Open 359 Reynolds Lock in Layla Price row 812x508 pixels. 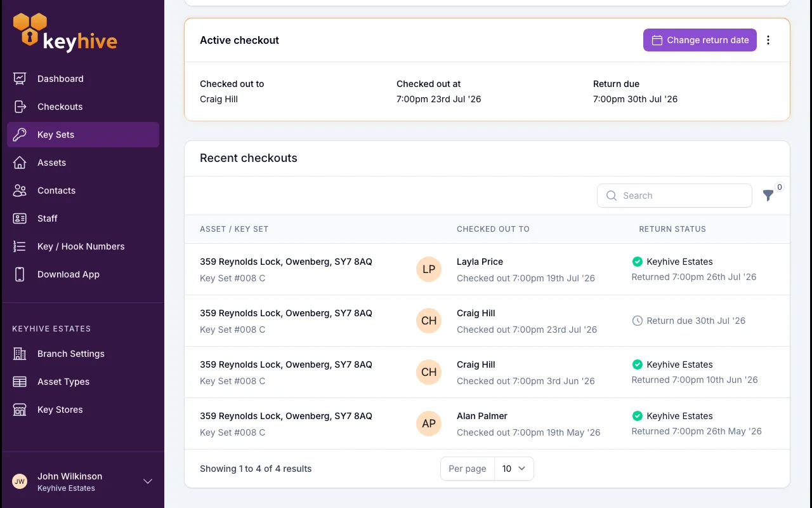tap(286, 262)
